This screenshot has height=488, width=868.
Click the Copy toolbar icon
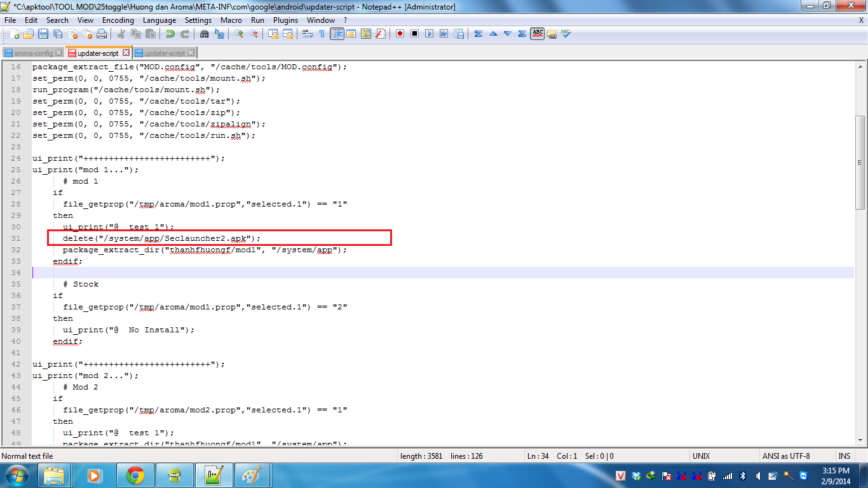[x=135, y=34]
